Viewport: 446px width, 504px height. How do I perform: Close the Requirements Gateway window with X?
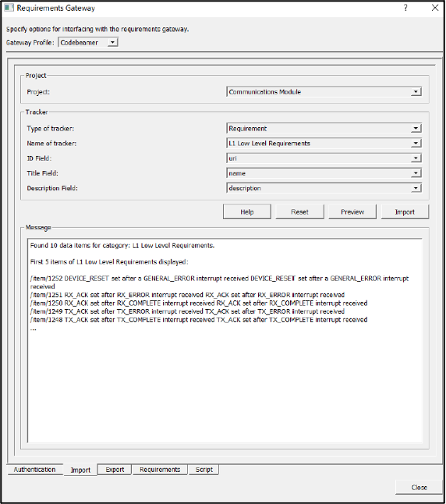(435, 8)
